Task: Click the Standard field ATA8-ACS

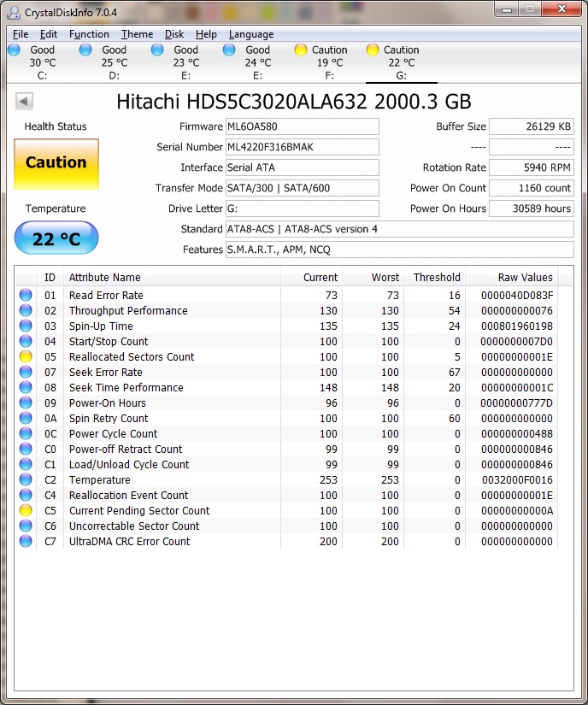Action: click(x=400, y=229)
